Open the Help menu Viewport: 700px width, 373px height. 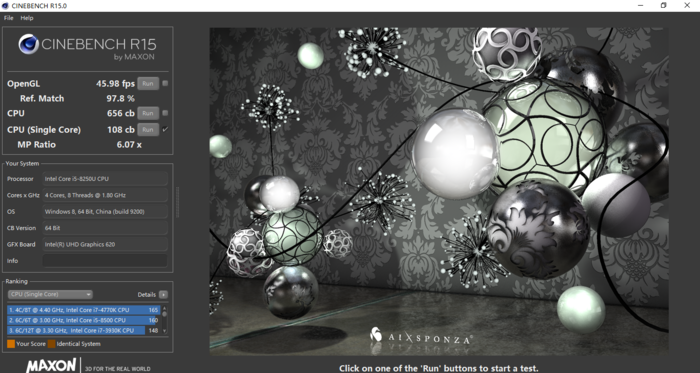pos(27,18)
